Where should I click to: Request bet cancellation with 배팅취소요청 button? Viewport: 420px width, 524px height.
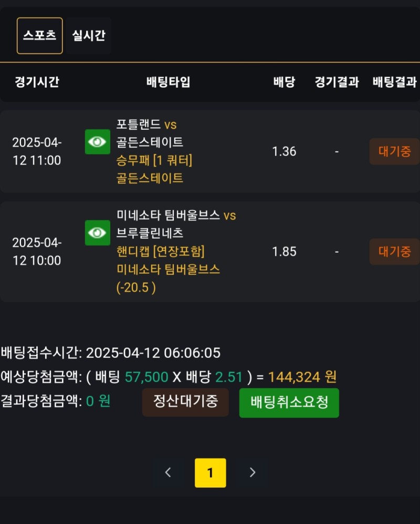(x=289, y=403)
